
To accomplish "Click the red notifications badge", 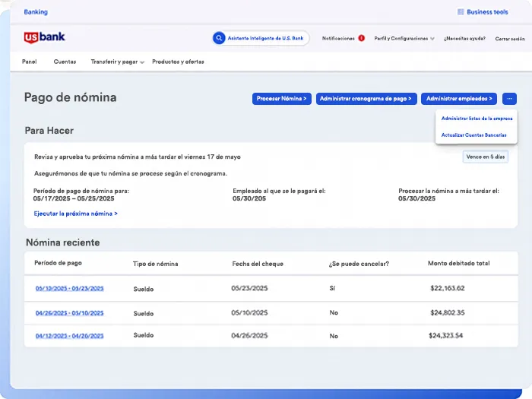I will [361, 38].
